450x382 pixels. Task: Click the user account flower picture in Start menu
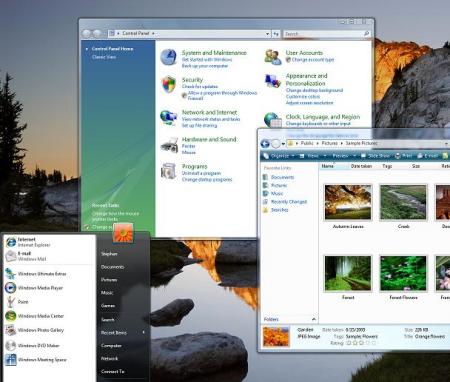(x=123, y=233)
